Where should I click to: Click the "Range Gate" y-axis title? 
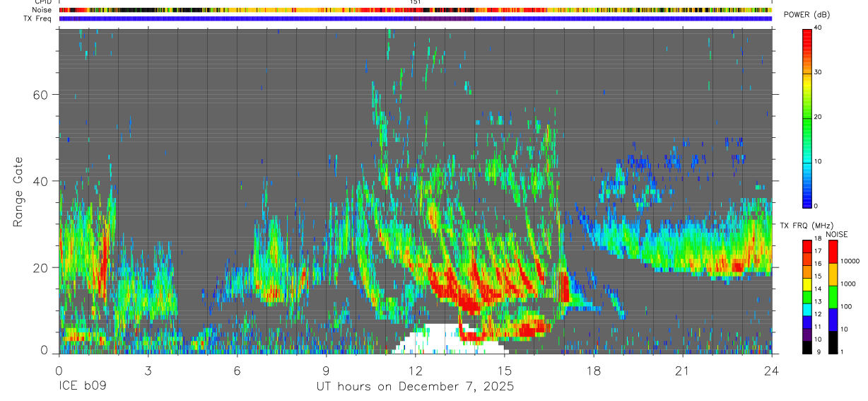[19, 192]
